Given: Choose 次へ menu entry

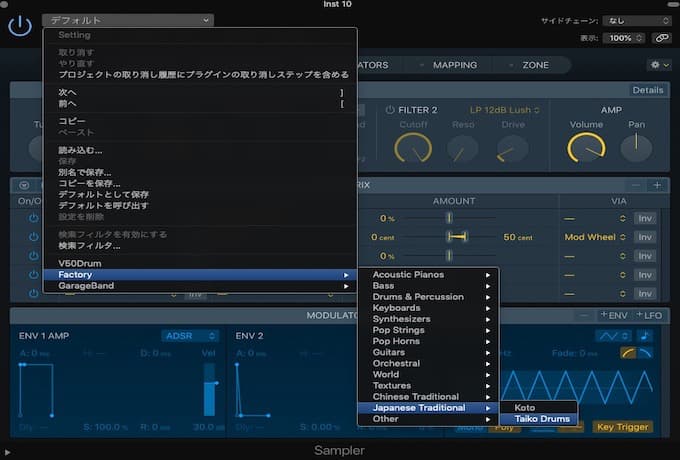Looking at the screenshot, I should (201, 92).
